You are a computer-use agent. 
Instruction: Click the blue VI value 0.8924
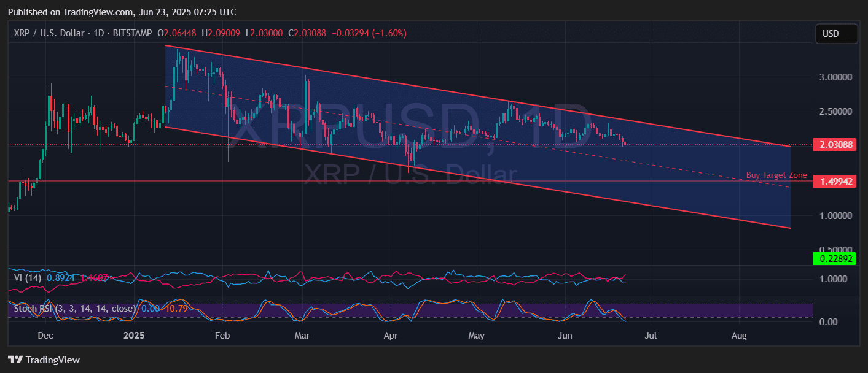point(61,278)
